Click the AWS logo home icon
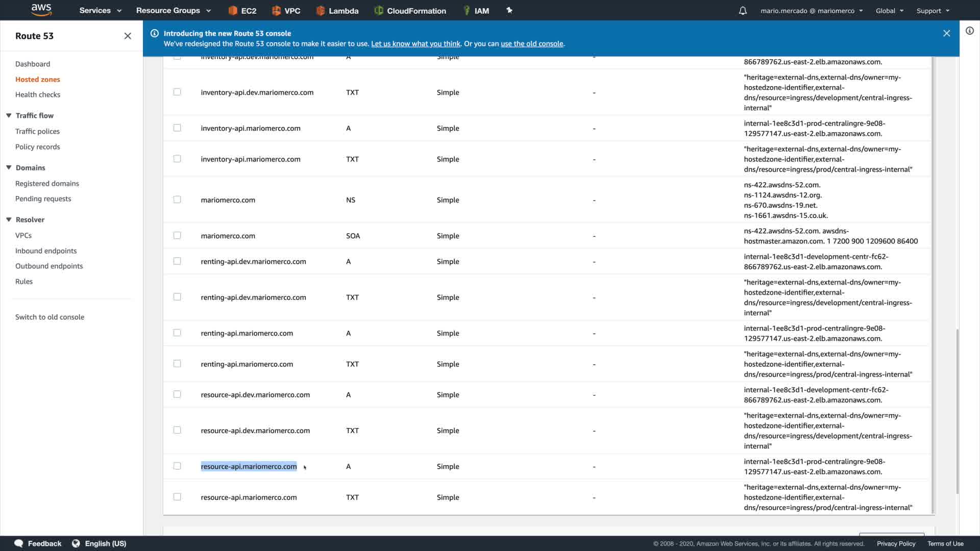Viewport: 980px width, 551px height. (41, 10)
